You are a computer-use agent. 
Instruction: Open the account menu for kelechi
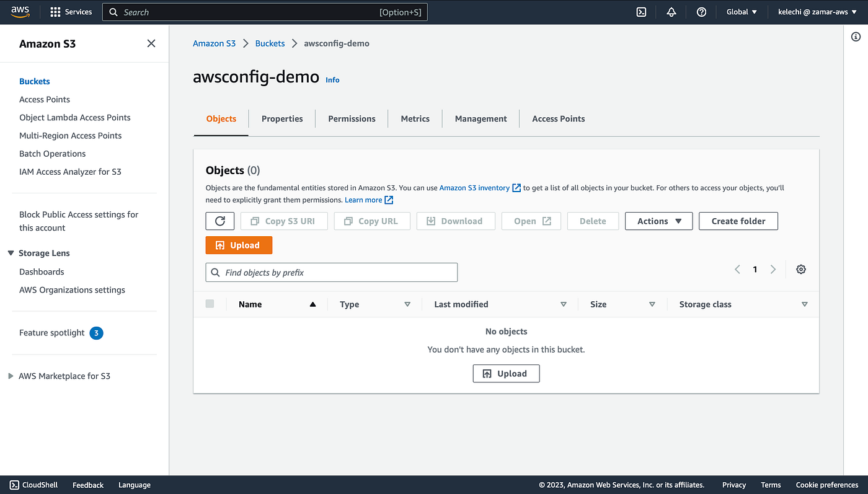pos(817,11)
